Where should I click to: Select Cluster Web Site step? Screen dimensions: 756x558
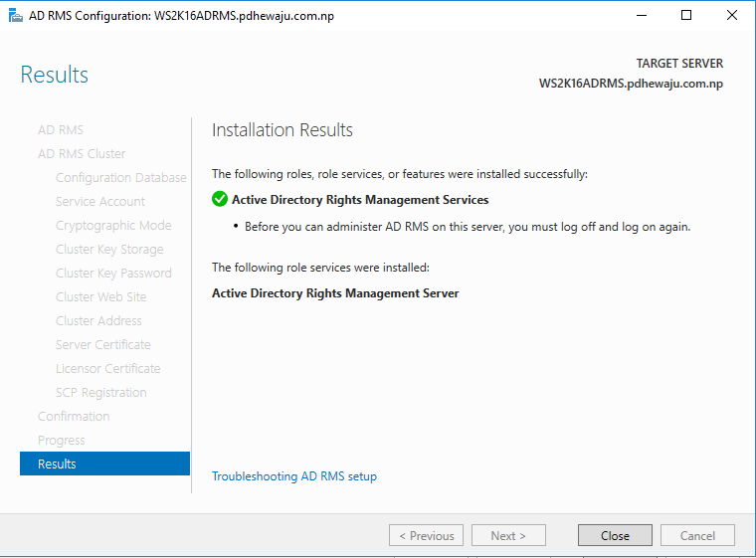[x=100, y=297]
